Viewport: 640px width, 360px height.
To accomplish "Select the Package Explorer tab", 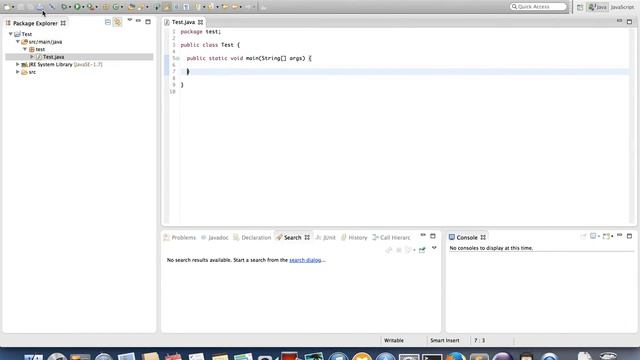I will (x=35, y=23).
